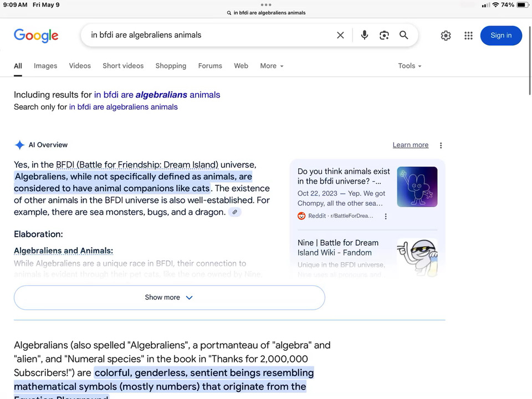
Task: Search only for algebraliens spelling link
Action: click(x=123, y=107)
